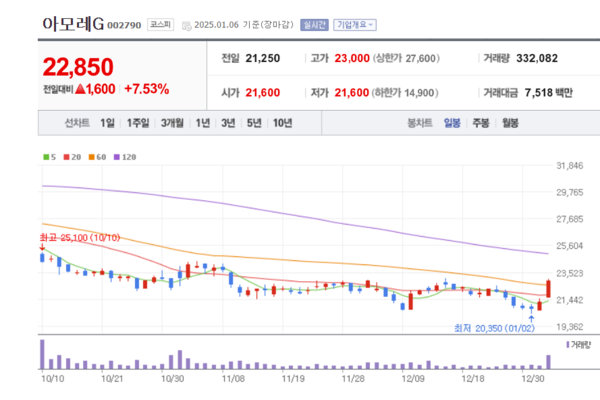600x400 pixels.
Task: Click the 거래량 volume legend label
Action: tap(579, 345)
